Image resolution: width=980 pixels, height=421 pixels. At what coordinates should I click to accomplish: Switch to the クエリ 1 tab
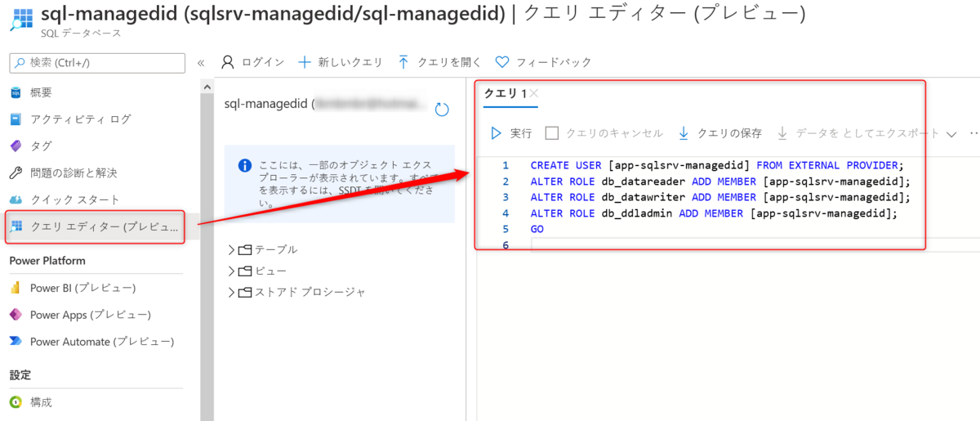(x=505, y=93)
